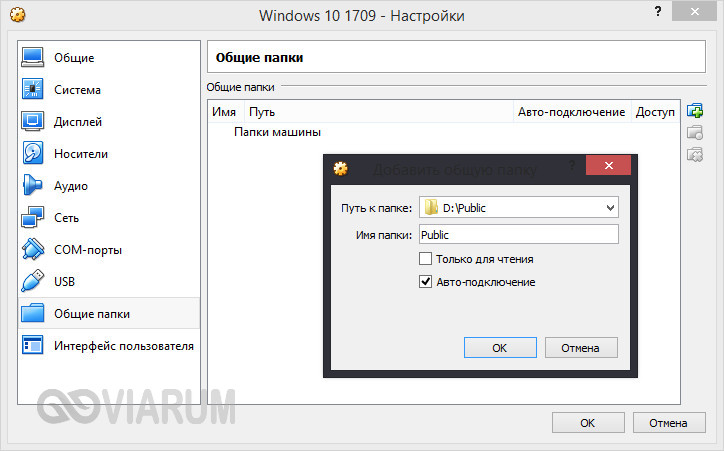The image size is (724, 451).
Task: Click the gear icon in Settings title bar
Action: coord(18,15)
